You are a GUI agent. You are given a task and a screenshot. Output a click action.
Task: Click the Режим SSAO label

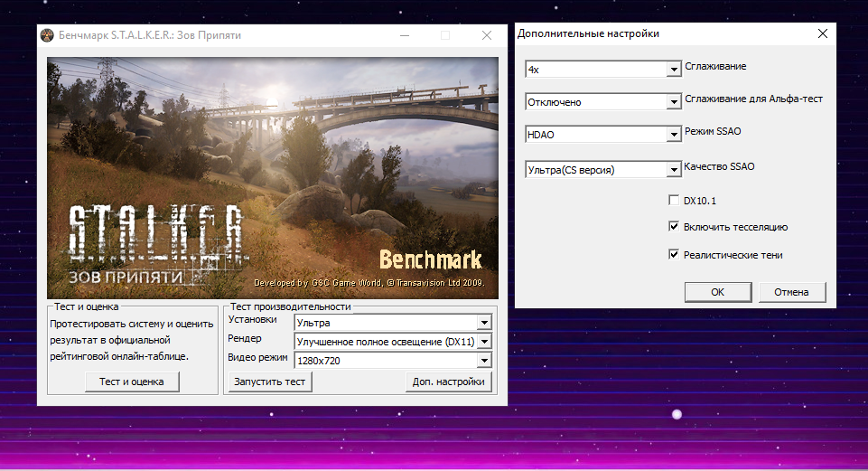click(713, 131)
